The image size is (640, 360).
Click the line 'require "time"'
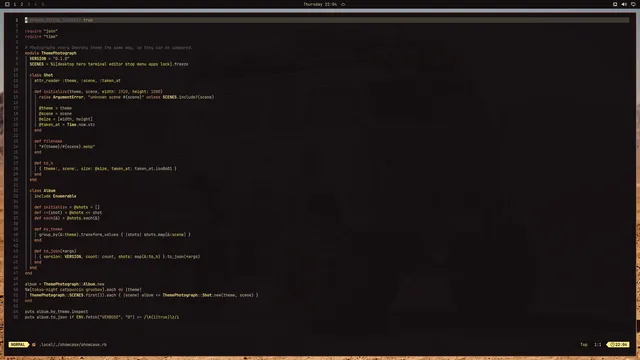41,36
